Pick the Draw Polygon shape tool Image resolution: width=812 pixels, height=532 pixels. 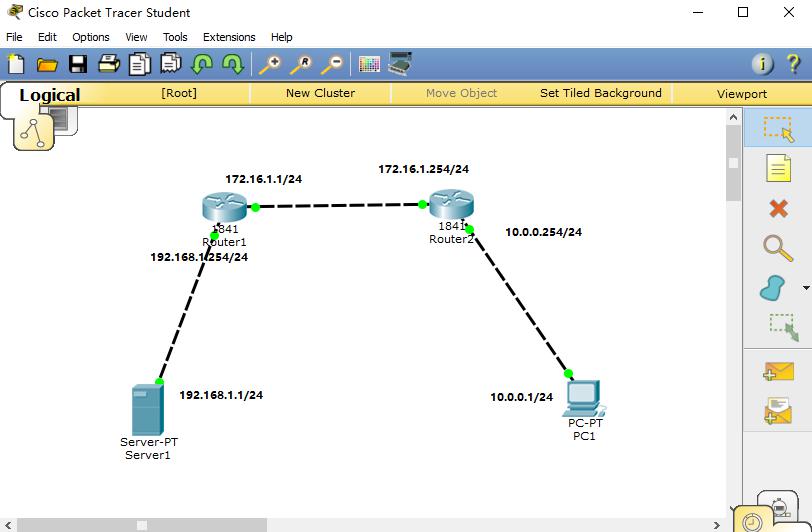click(772, 288)
